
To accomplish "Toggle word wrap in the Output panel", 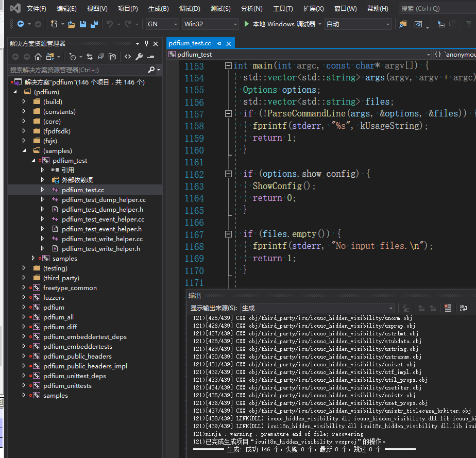I will [464, 308].
